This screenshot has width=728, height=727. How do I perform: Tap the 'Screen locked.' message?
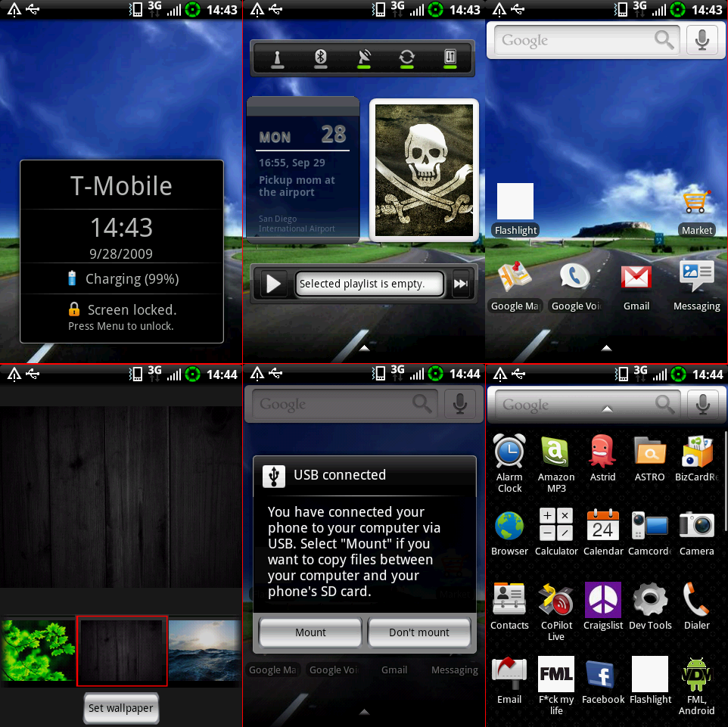coord(132,309)
